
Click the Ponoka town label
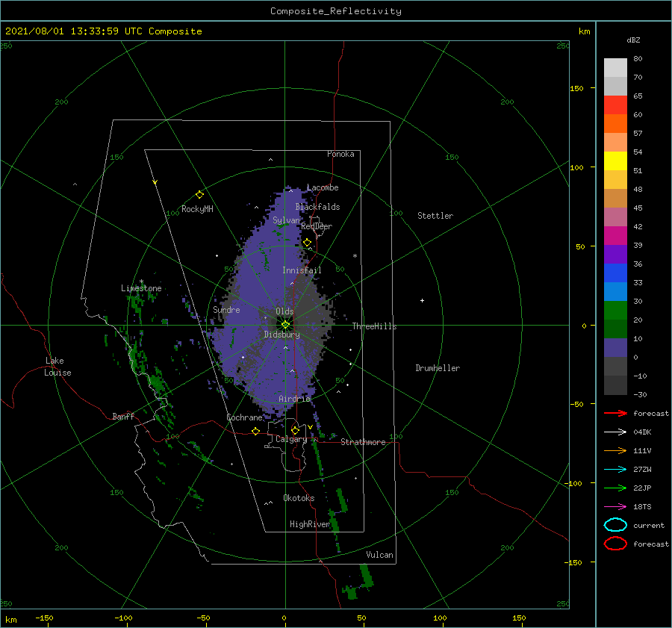click(x=340, y=154)
